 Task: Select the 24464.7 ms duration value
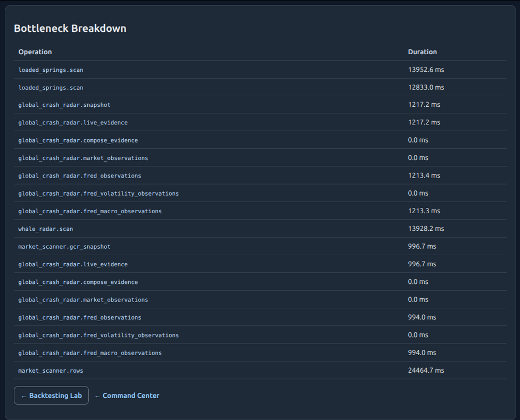426,371
